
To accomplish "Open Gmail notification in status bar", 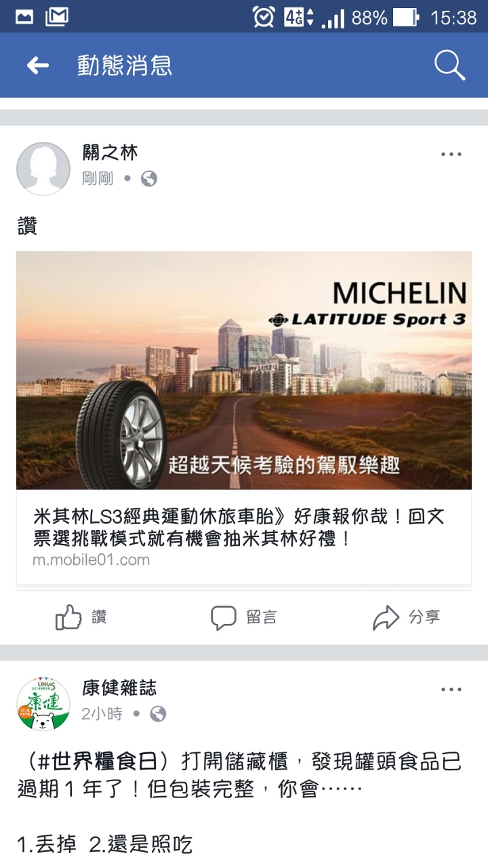I will 56,16.
